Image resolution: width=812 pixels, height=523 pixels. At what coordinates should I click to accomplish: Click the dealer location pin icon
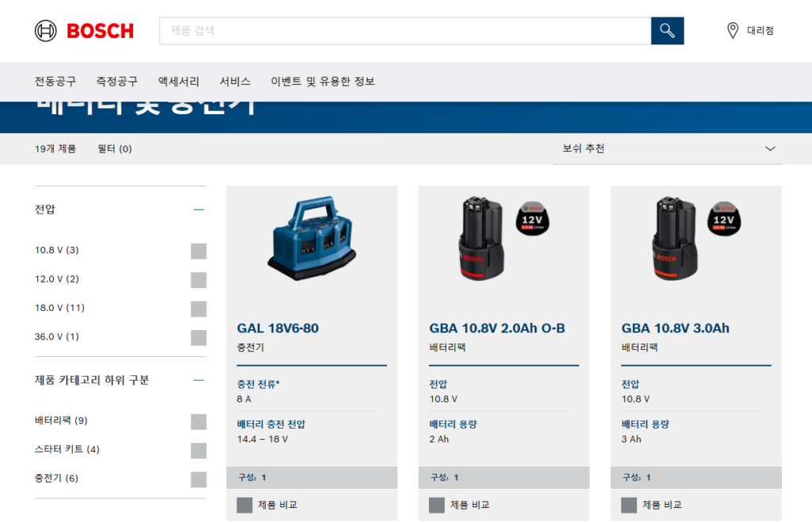tap(732, 31)
